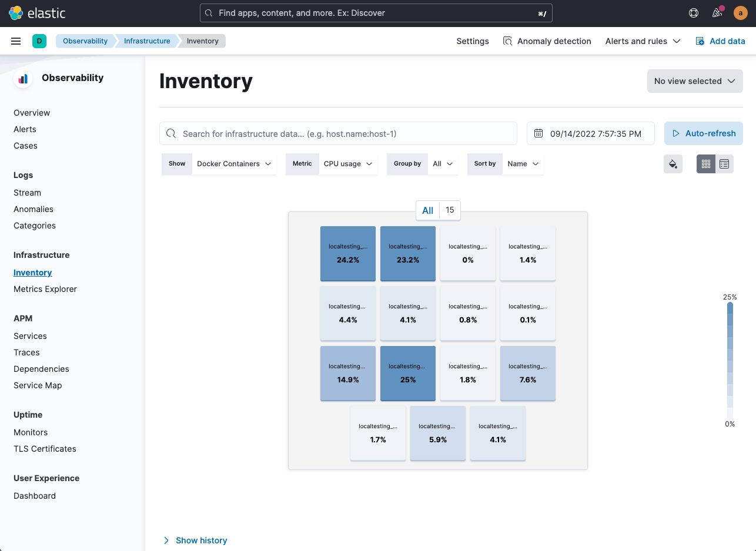Click the Observability logo icon in sidebar
Viewport: 756px width, 551px height.
pyautogui.click(x=23, y=79)
